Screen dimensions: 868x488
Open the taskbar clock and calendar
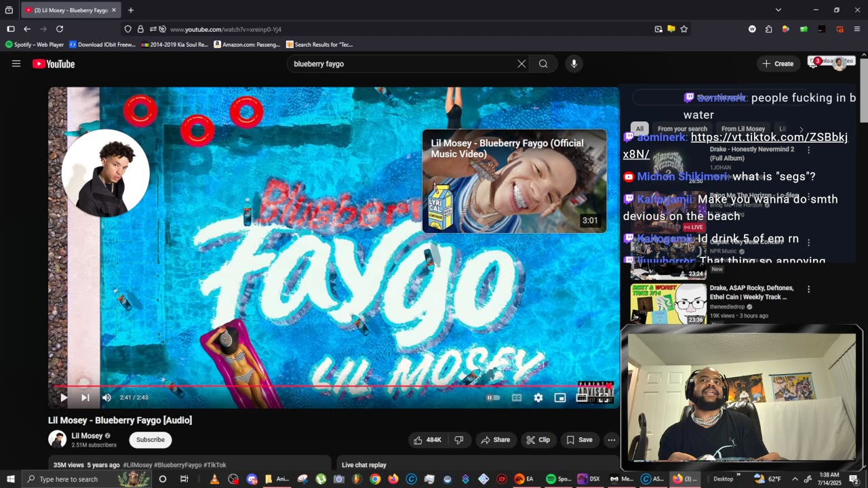tap(828, 479)
